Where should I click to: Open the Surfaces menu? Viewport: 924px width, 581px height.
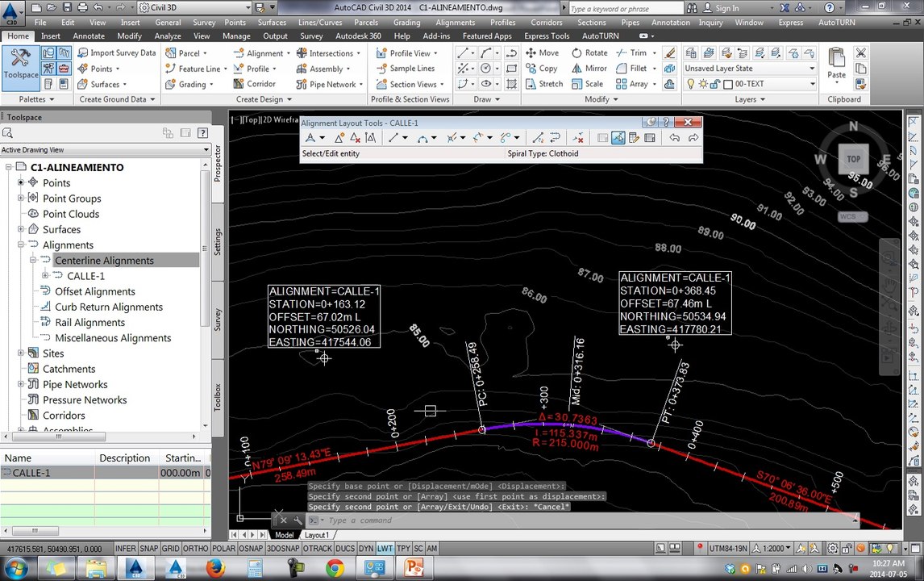point(272,23)
